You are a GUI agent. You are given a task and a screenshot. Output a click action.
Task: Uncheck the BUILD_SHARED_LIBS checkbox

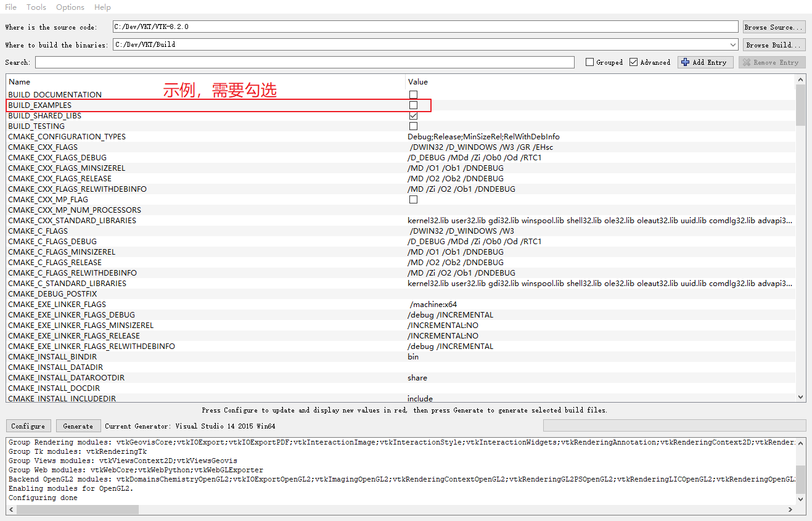coord(414,115)
